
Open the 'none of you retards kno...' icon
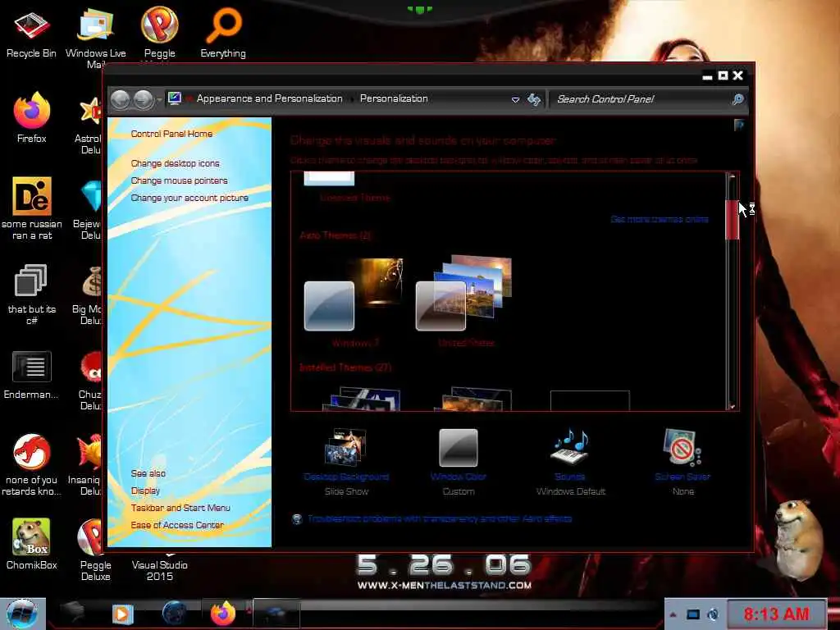pos(31,464)
